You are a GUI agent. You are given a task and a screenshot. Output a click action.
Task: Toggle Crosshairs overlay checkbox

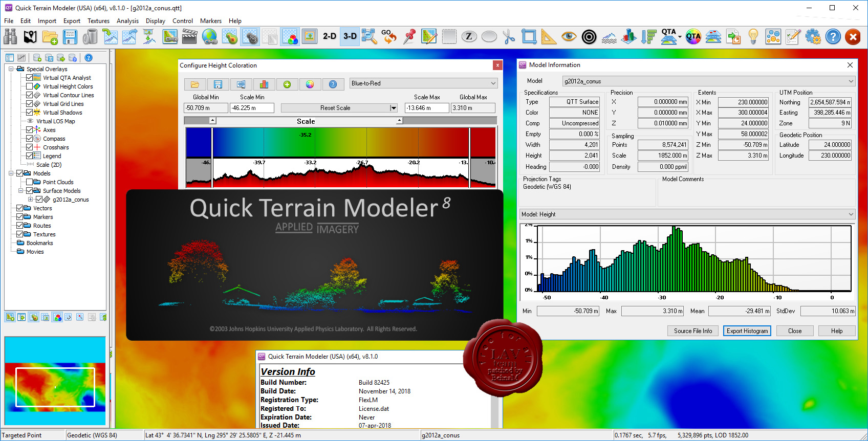click(x=30, y=147)
